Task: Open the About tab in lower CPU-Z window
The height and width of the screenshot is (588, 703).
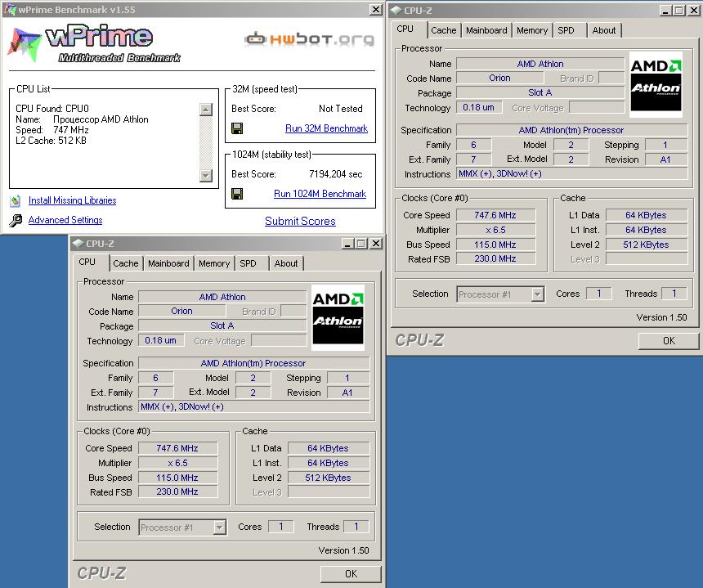Action: [286, 263]
